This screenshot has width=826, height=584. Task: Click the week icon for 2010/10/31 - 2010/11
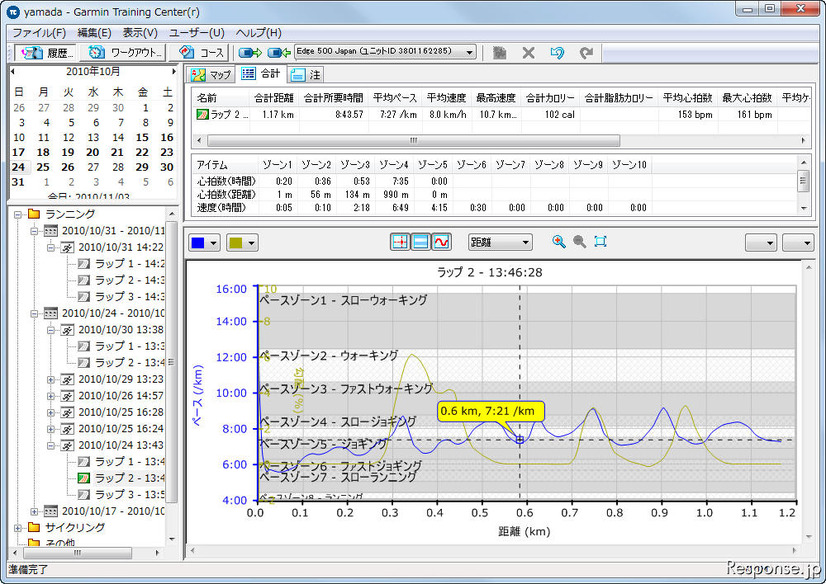click(x=51, y=231)
